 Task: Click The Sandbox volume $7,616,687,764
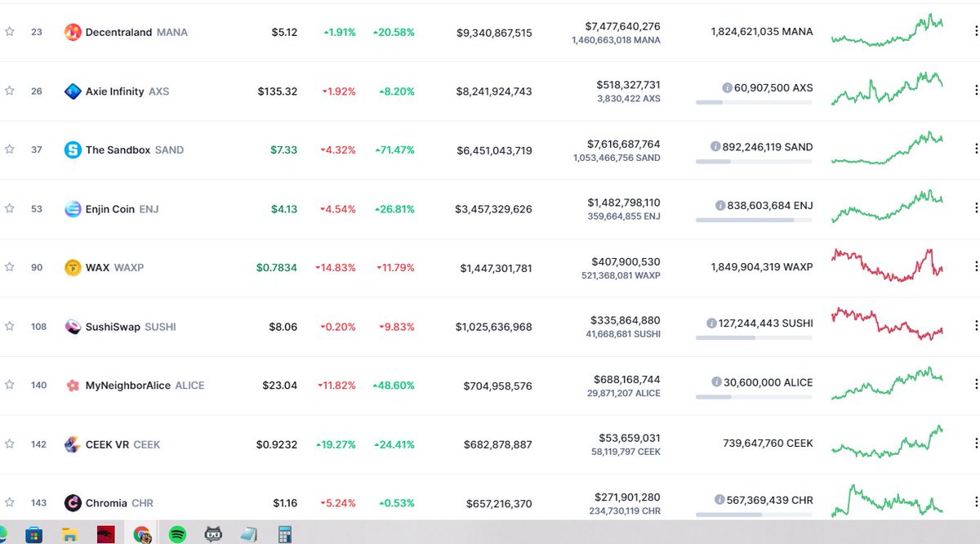pos(624,144)
